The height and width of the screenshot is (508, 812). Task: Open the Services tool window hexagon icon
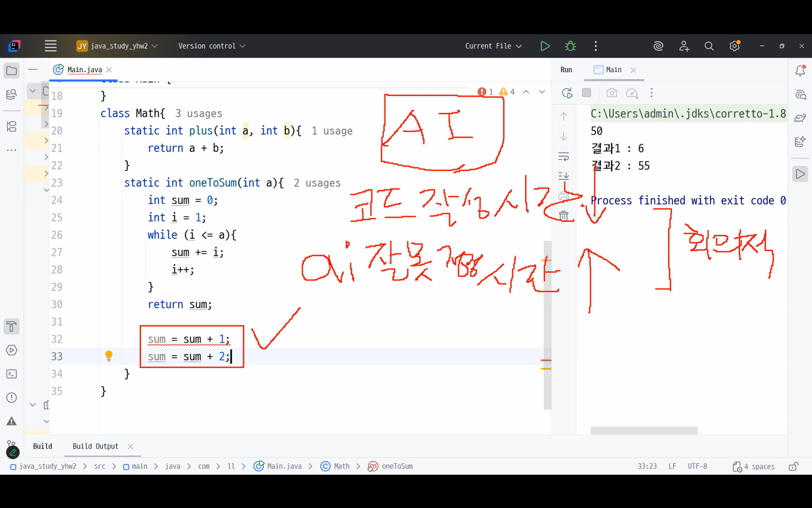12,350
